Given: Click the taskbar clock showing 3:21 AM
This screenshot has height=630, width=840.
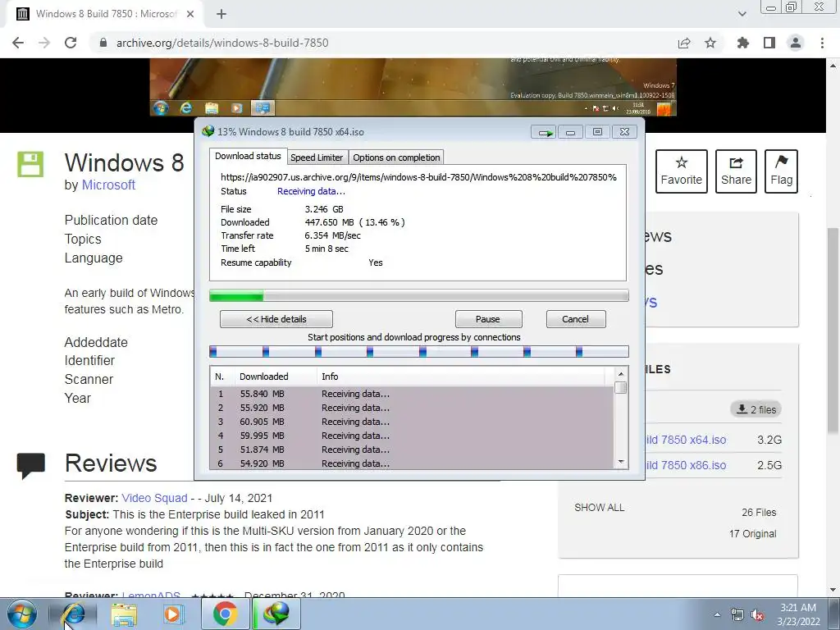Looking at the screenshot, I should pyautogui.click(x=798, y=614).
